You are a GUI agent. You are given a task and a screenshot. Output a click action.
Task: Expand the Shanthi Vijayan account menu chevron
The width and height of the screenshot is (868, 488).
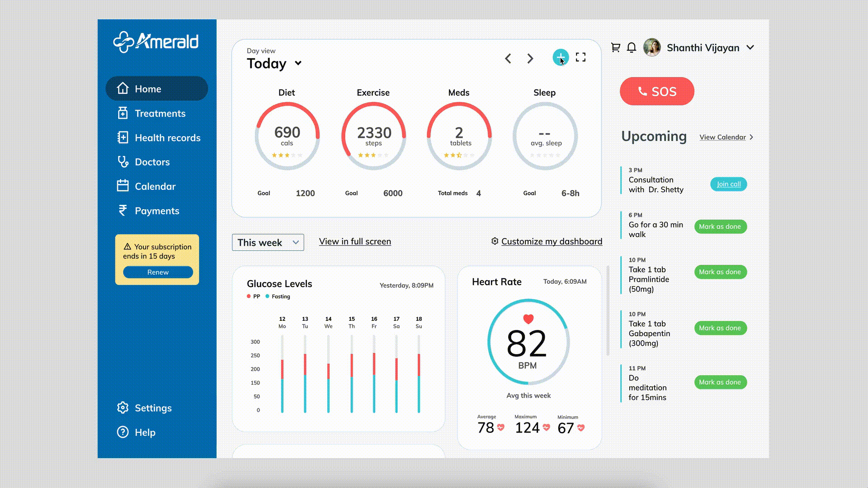[x=750, y=47]
